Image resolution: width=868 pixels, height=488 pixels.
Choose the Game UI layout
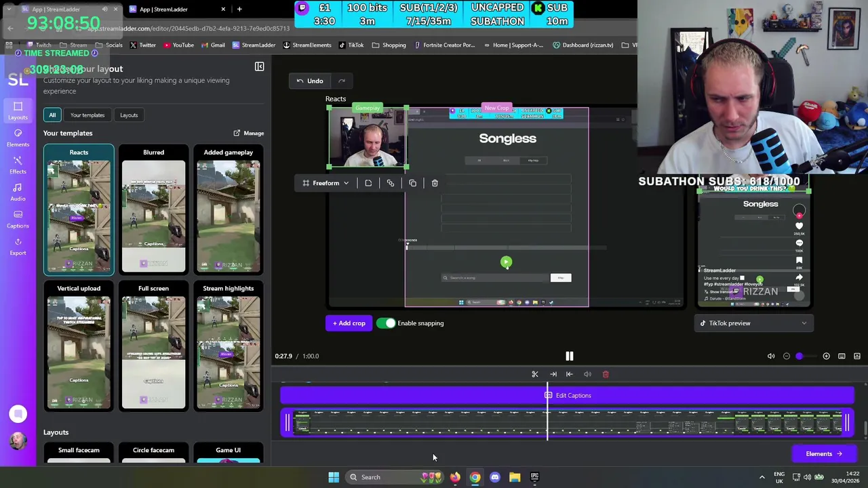(x=229, y=454)
